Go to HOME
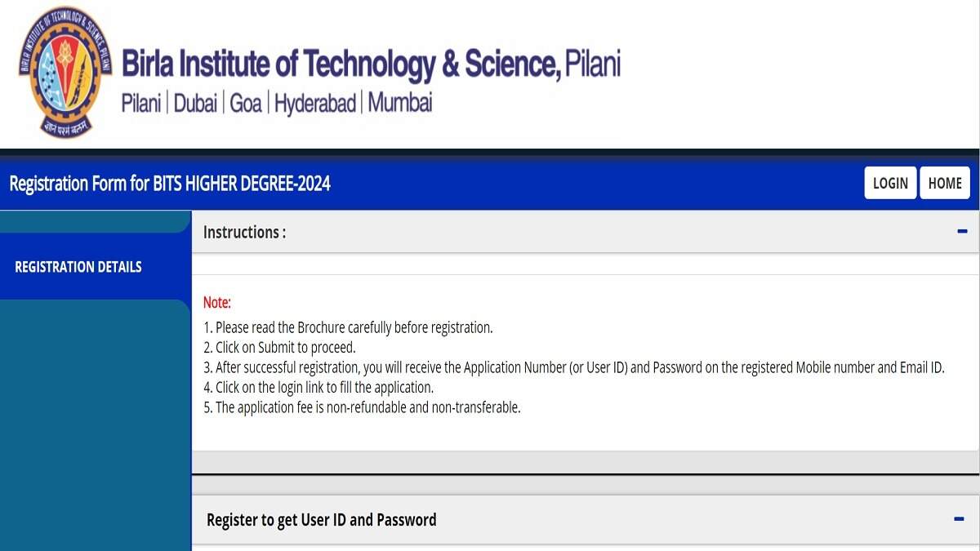 click(945, 183)
